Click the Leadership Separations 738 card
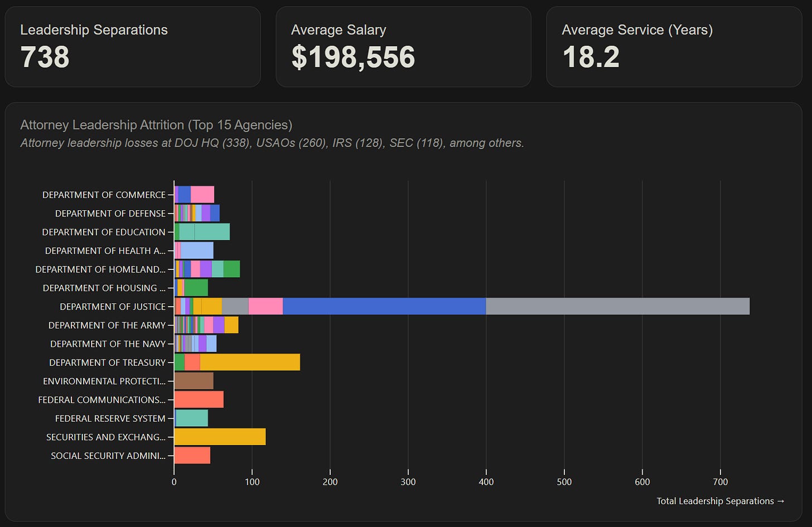 [133, 47]
